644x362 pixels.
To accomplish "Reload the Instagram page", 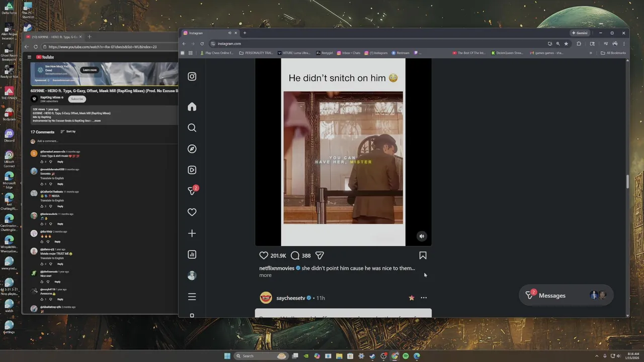I will (x=202, y=44).
